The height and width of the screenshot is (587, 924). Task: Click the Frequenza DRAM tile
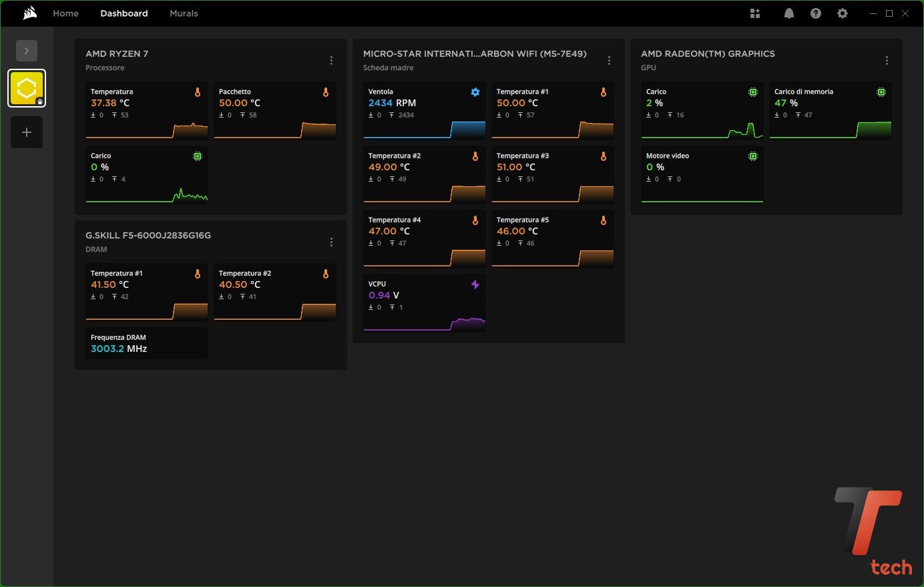[147, 343]
